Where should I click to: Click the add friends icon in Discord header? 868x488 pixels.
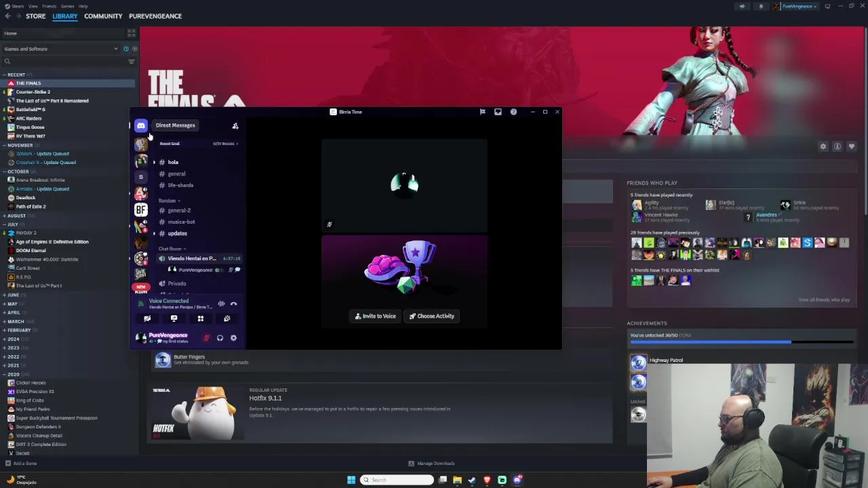pos(235,125)
